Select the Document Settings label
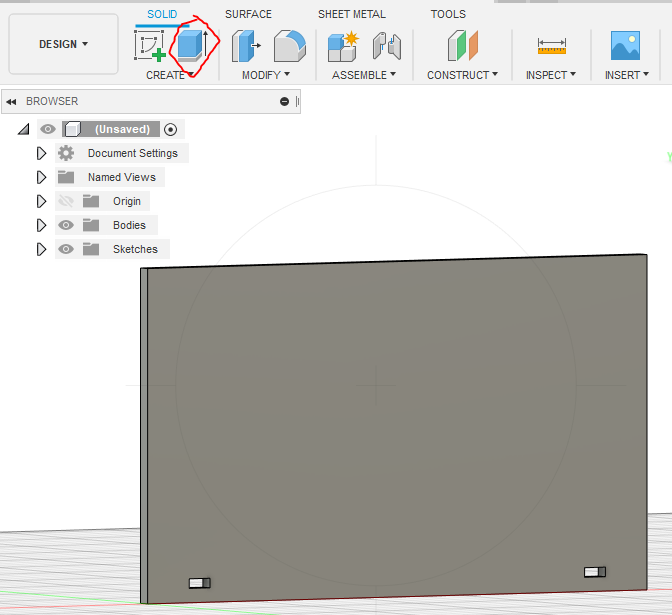This screenshot has width=672, height=615. pos(133,153)
